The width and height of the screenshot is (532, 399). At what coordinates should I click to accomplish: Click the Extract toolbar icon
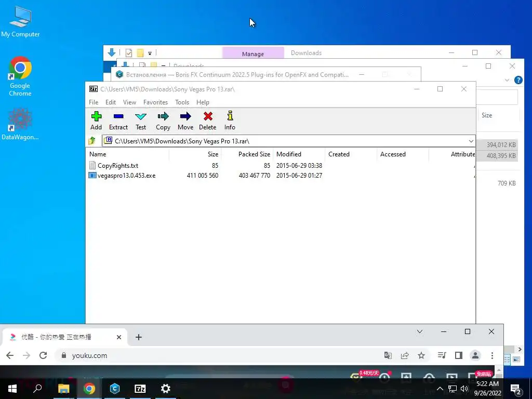click(x=118, y=121)
